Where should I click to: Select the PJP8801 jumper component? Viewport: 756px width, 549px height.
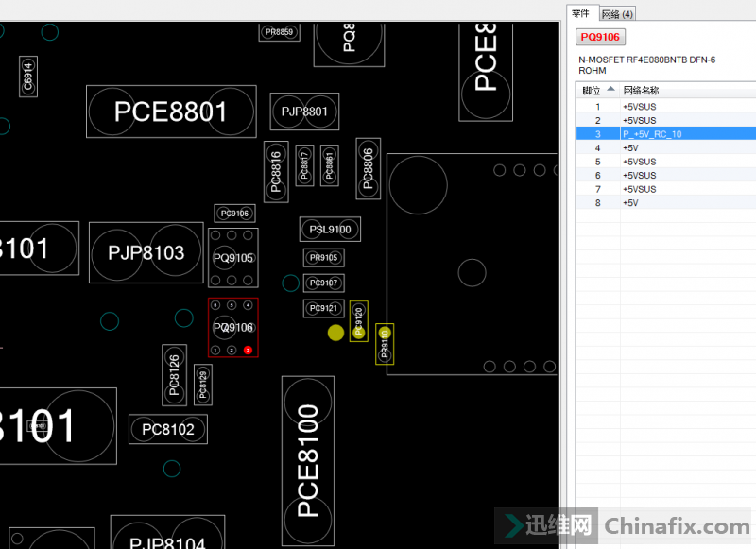pyautogui.click(x=304, y=112)
